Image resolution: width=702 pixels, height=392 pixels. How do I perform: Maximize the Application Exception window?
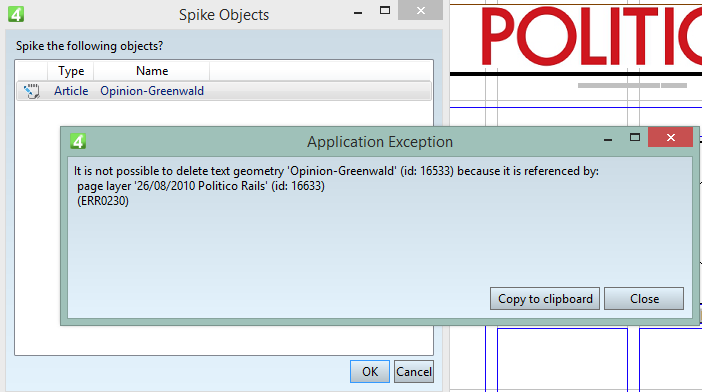[635, 137]
